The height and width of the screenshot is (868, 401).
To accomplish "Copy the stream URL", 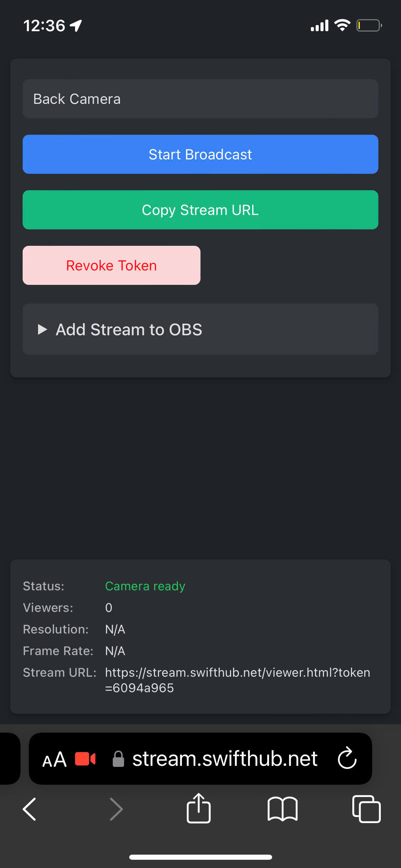I will 200,210.
